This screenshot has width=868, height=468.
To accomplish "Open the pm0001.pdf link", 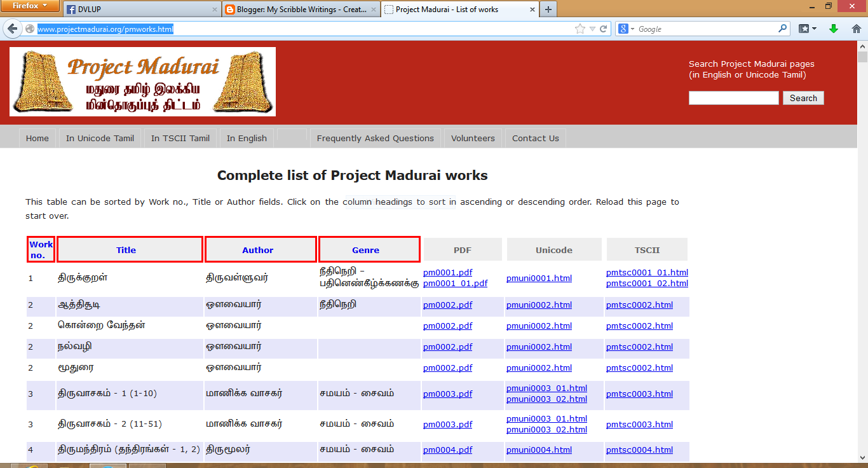I will point(447,273).
